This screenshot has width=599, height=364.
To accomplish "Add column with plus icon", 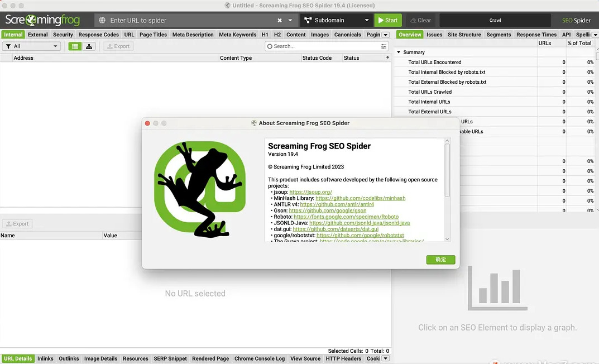I will (x=387, y=58).
